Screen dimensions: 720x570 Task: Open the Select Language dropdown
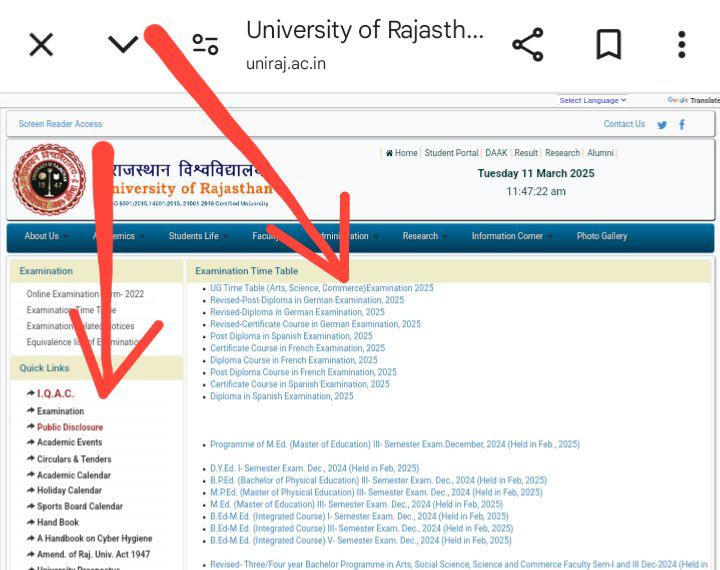pyautogui.click(x=592, y=100)
